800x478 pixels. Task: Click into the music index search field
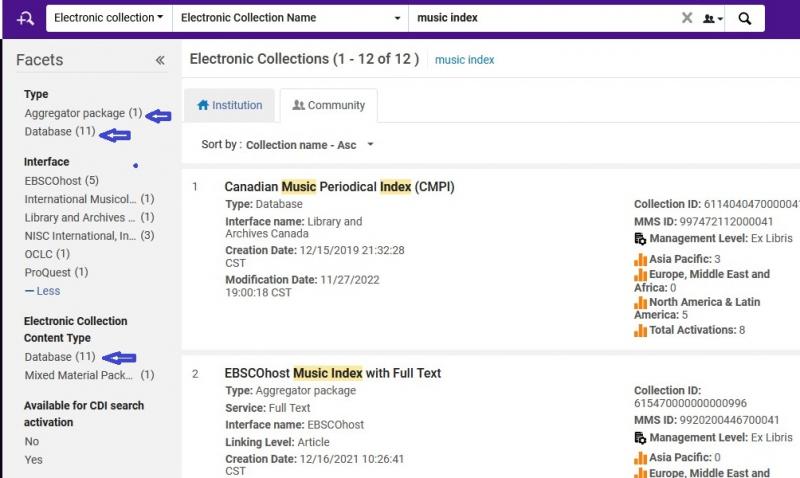tap(540, 18)
